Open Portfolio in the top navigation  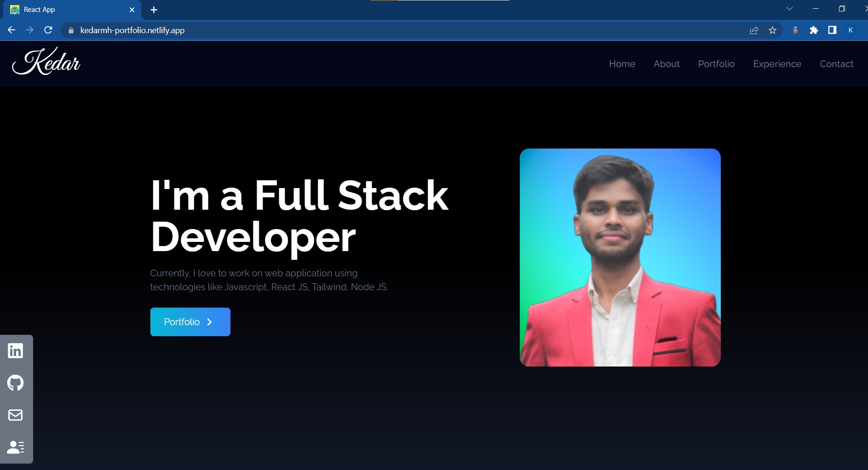click(716, 64)
